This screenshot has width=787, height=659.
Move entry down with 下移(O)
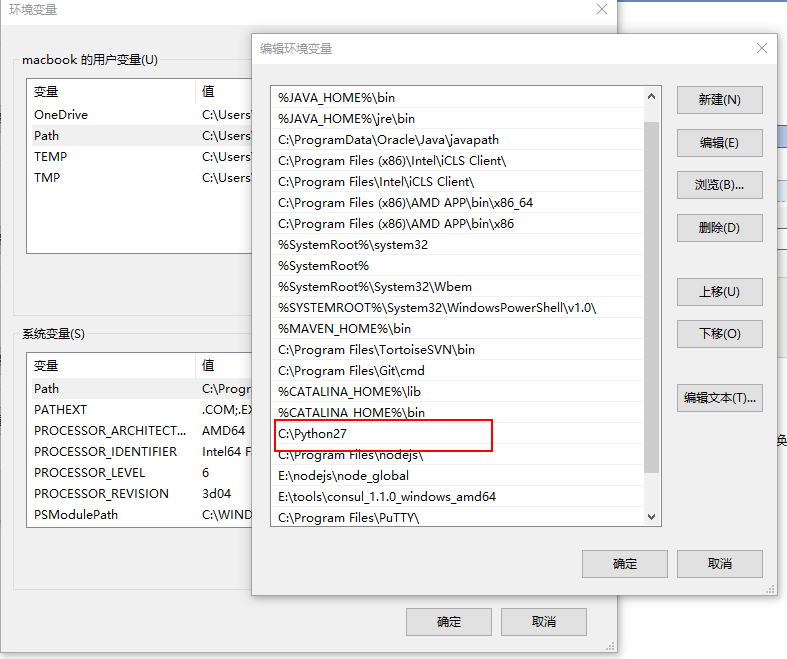click(719, 334)
